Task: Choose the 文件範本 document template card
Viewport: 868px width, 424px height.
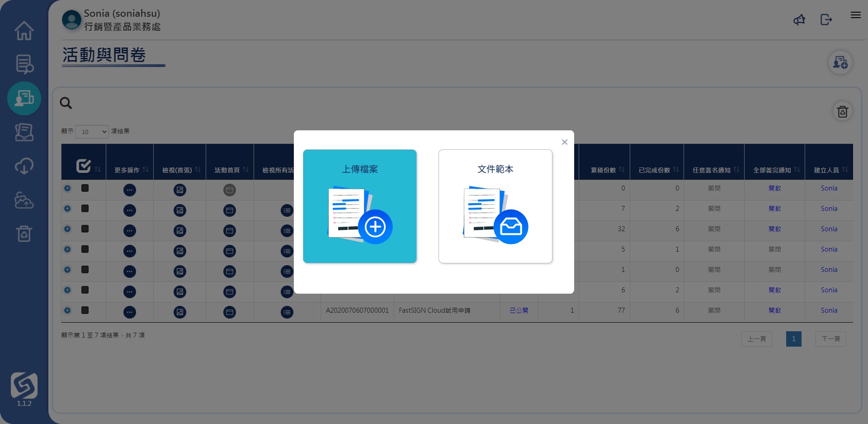Action: point(495,206)
